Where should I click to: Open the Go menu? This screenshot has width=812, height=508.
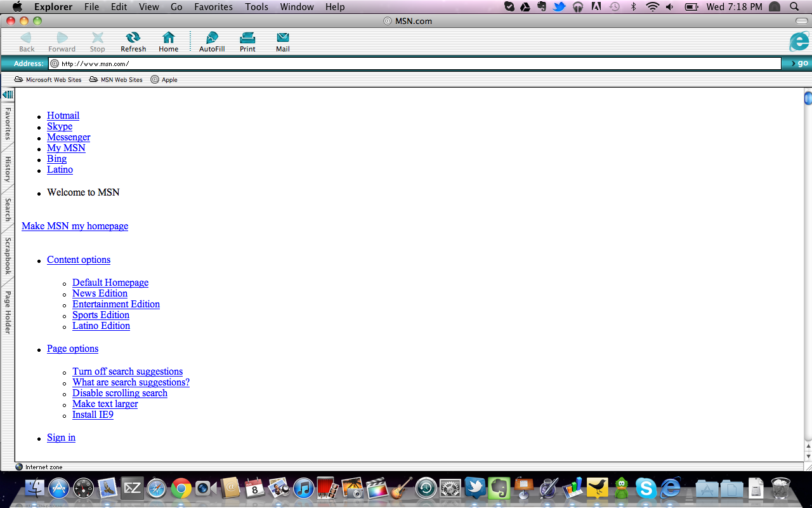tap(176, 7)
